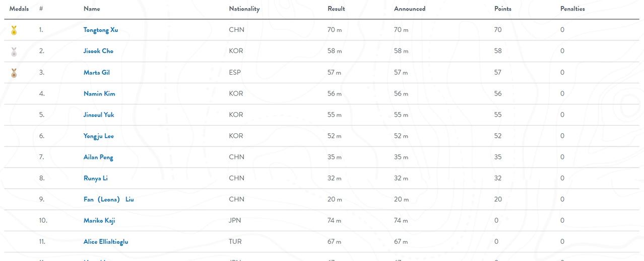The image size is (644, 261).
Task: Click the Points column header
Action: 503,9
